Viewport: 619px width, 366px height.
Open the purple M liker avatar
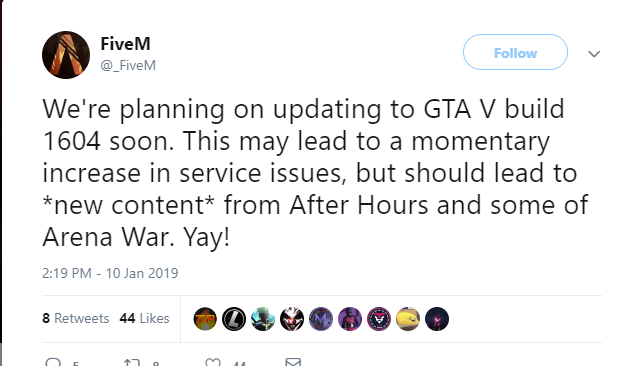(321, 319)
